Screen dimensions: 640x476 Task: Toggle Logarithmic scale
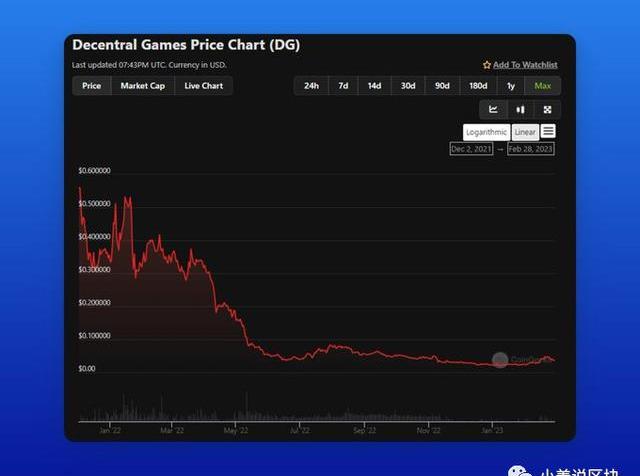tap(486, 132)
